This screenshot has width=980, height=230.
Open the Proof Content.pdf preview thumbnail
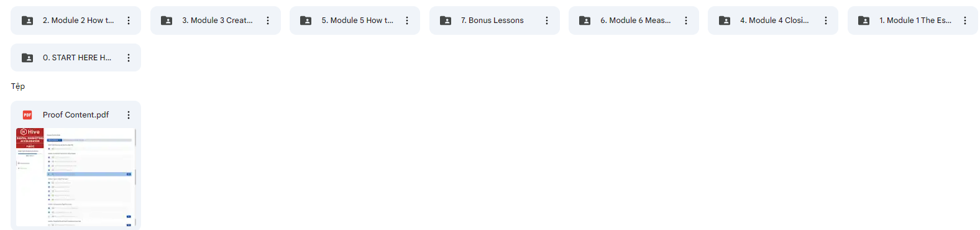click(76, 177)
